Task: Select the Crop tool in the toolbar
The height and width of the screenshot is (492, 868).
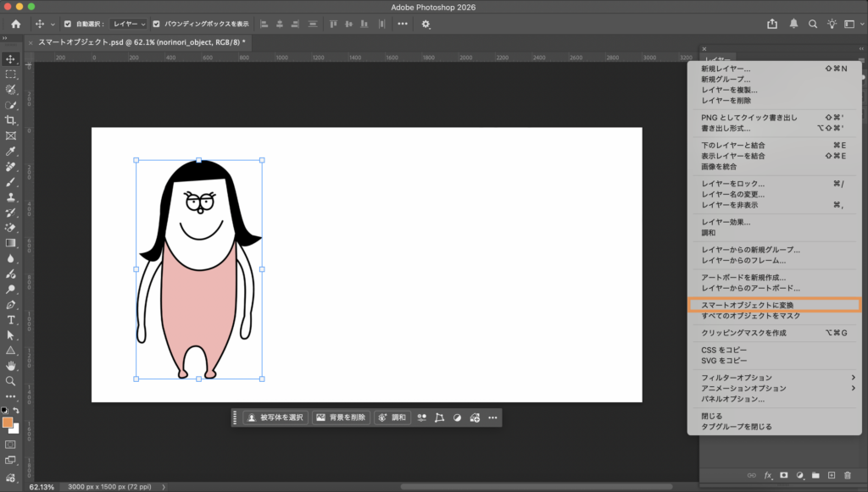Action: [x=11, y=120]
